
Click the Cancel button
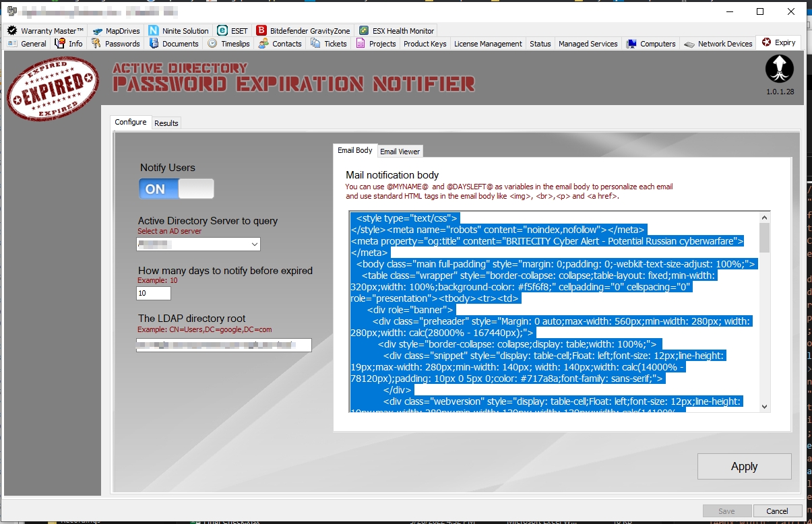[778, 511]
